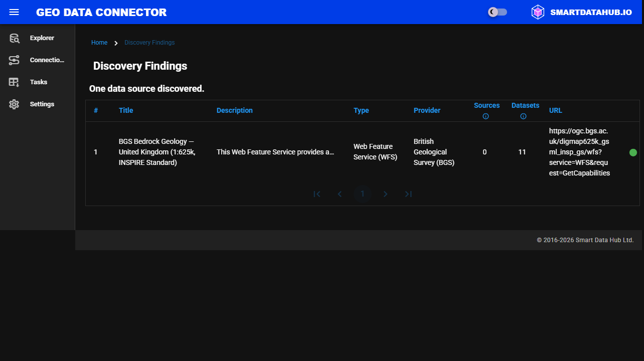This screenshot has width=644, height=361.
Task: Go to previous page arrow
Action: [340, 194]
